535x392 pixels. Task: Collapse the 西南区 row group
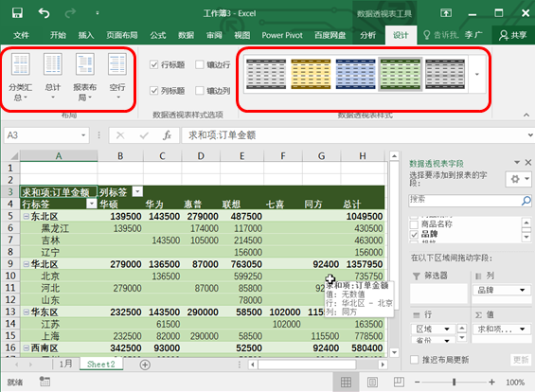point(26,348)
